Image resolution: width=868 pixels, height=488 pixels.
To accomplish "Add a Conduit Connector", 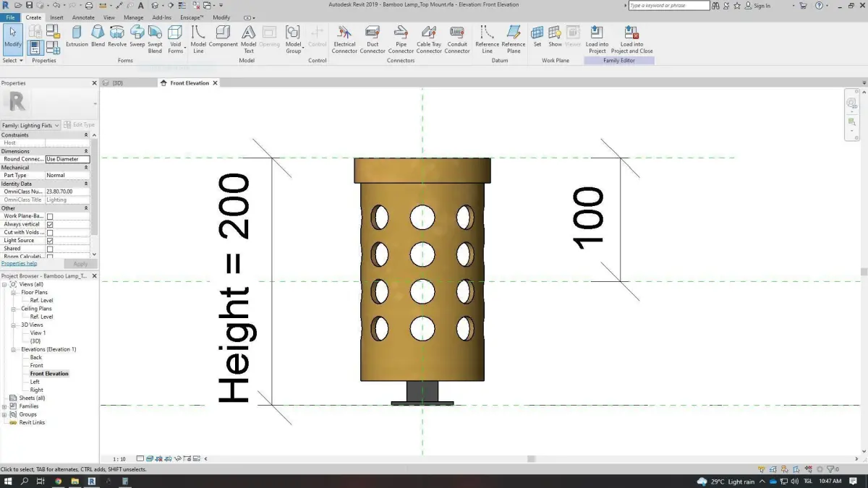I will (x=457, y=40).
